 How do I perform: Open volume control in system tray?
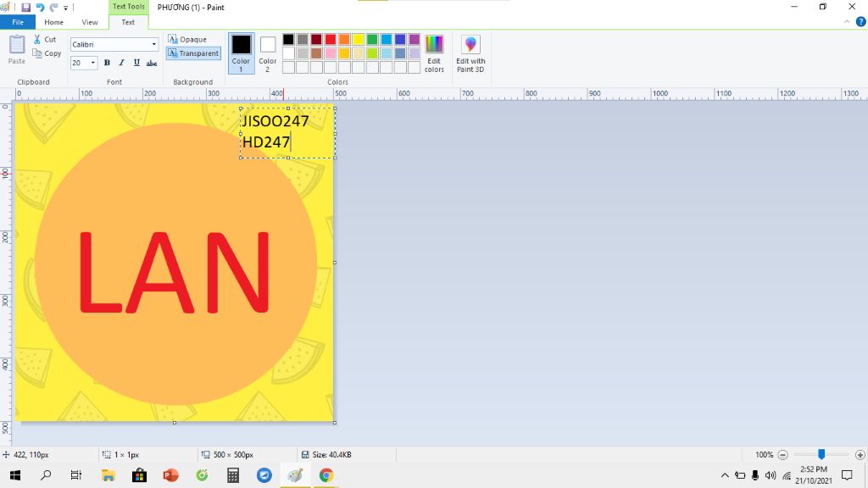(x=771, y=475)
